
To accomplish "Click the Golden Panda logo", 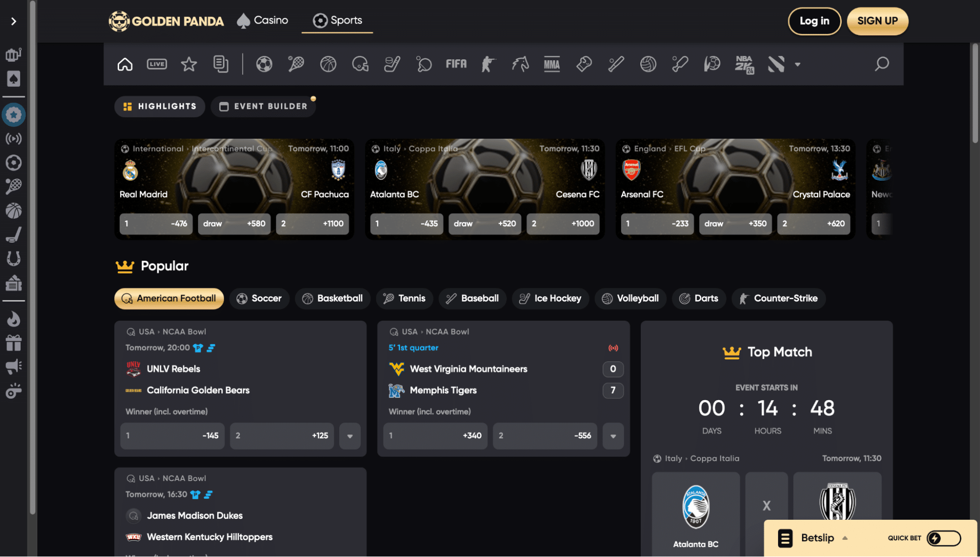I will (x=166, y=21).
